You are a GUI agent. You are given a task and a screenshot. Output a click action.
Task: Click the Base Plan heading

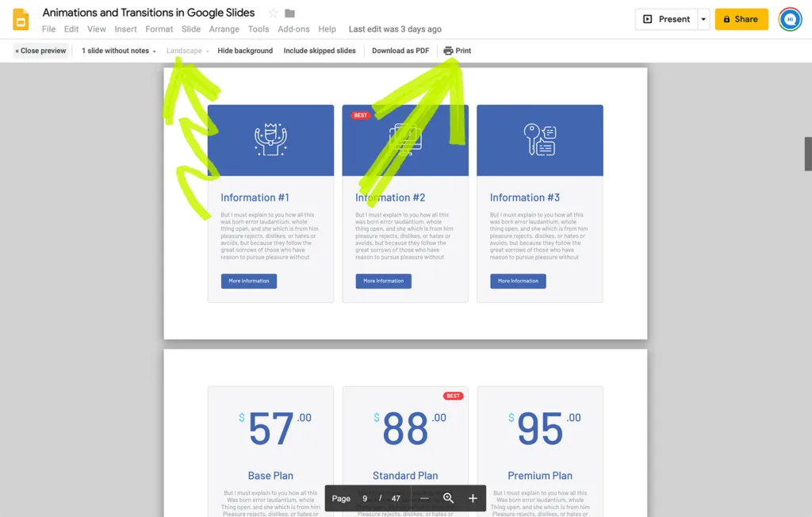pyautogui.click(x=270, y=476)
